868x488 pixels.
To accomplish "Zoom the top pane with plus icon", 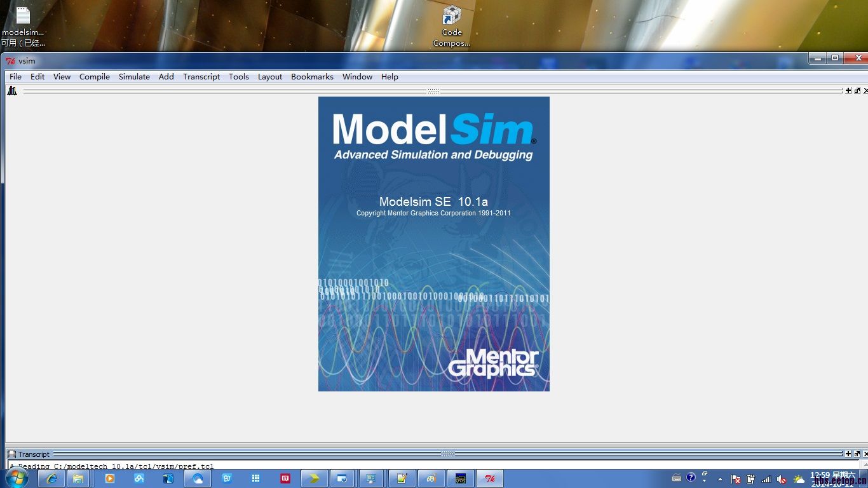I will [848, 91].
